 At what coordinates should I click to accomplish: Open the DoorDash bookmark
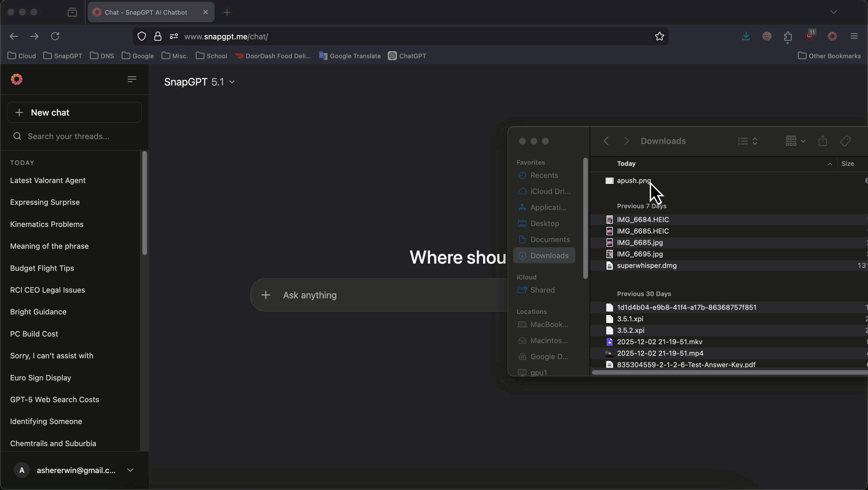click(x=273, y=56)
